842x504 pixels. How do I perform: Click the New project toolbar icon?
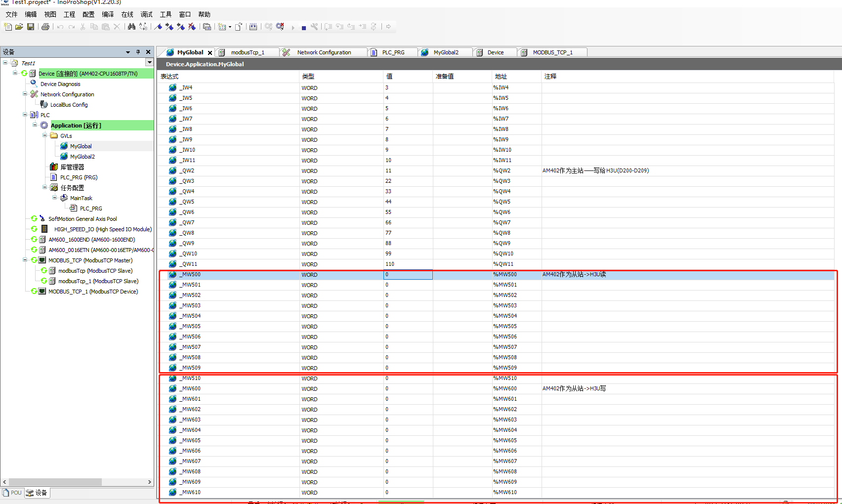coord(8,27)
